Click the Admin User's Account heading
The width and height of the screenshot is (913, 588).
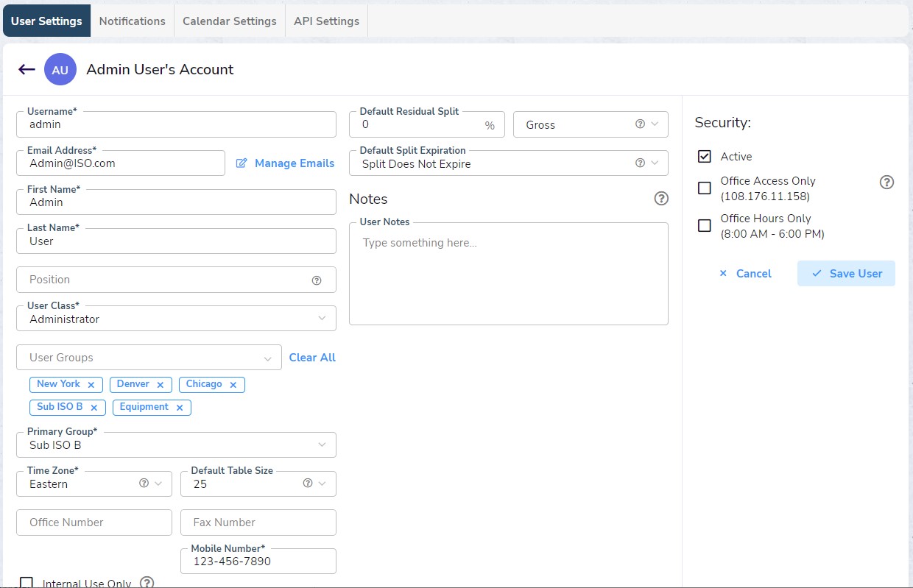160,70
